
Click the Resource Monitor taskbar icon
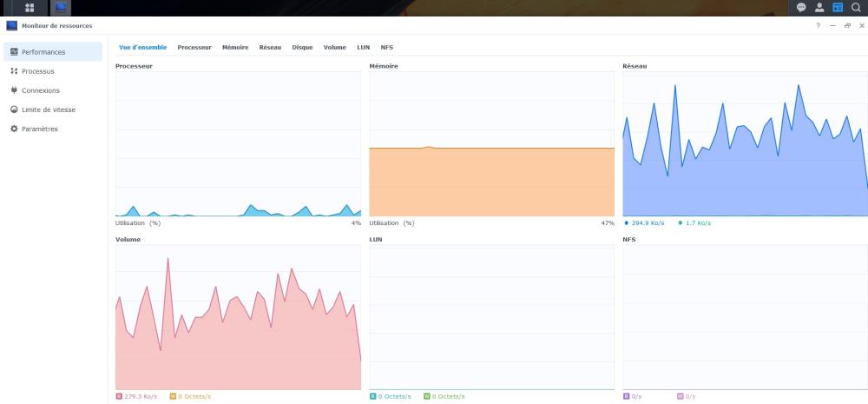pyautogui.click(x=61, y=8)
